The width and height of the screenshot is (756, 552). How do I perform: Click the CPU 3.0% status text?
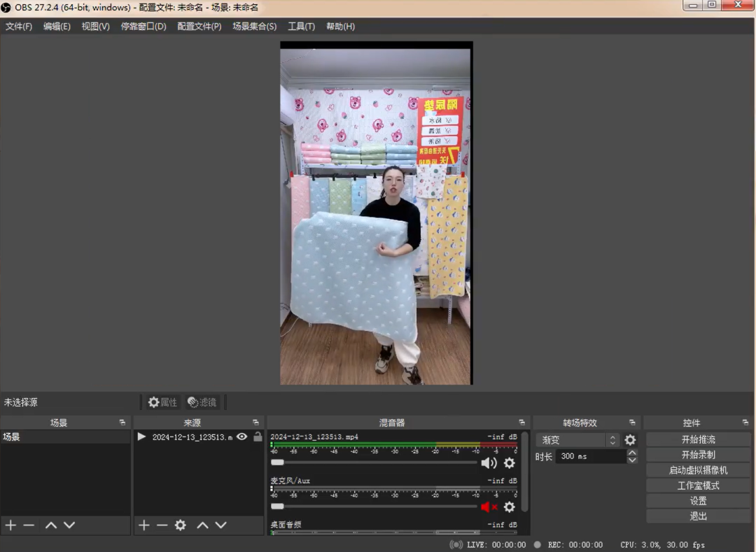(640, 545)
